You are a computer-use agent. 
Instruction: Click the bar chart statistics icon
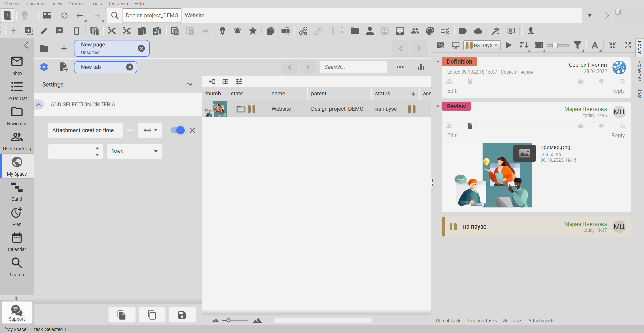421,67
